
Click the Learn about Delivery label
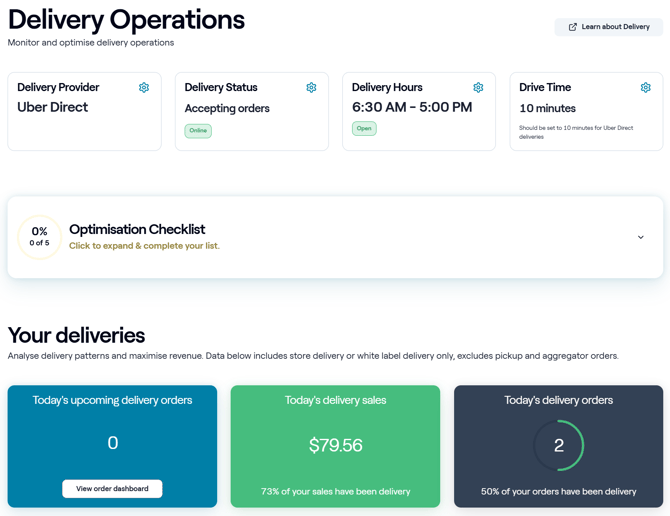coord(615,27)
